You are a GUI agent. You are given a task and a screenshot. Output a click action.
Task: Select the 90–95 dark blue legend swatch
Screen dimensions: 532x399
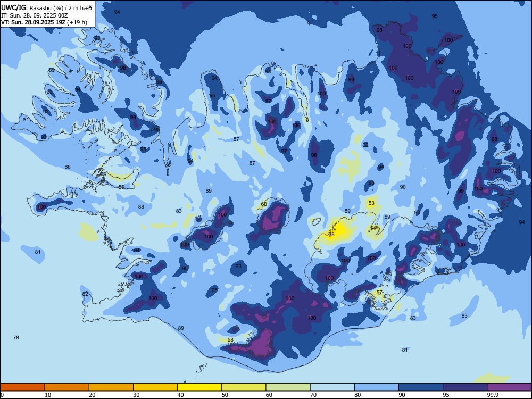pos(421,387)
